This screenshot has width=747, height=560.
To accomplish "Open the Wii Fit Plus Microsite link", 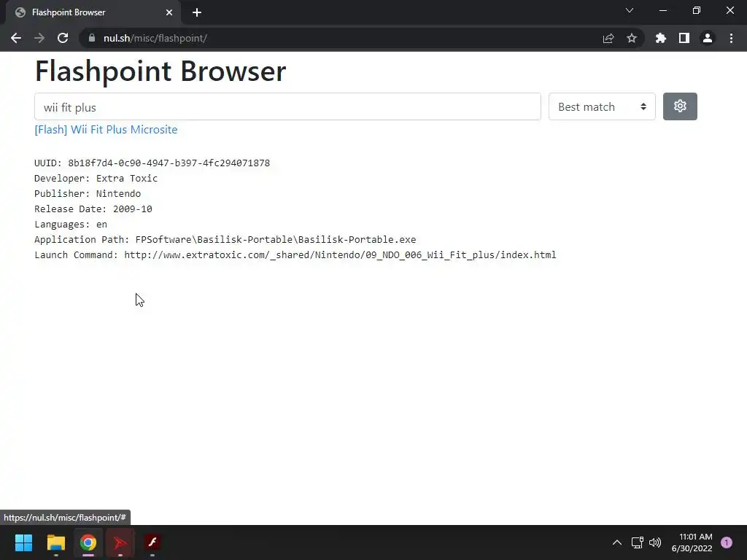I will coord(106,130).
